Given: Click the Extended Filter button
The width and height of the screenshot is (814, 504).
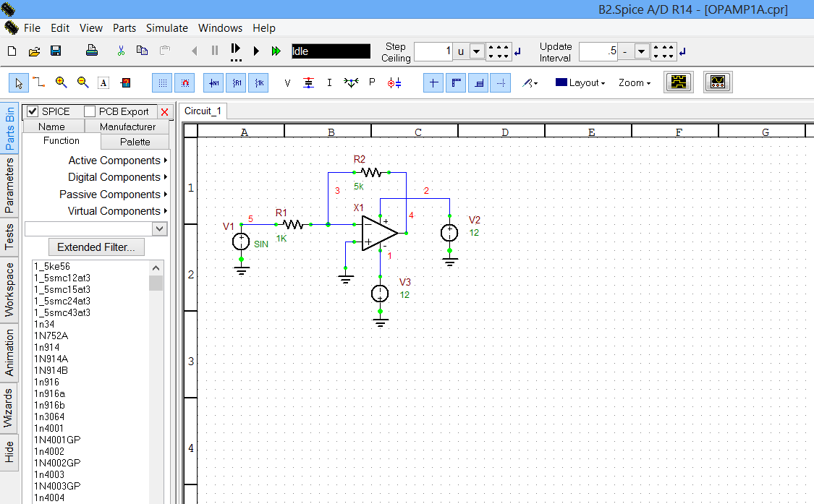Looking at the screenshot, I should (x=96, y=247).
